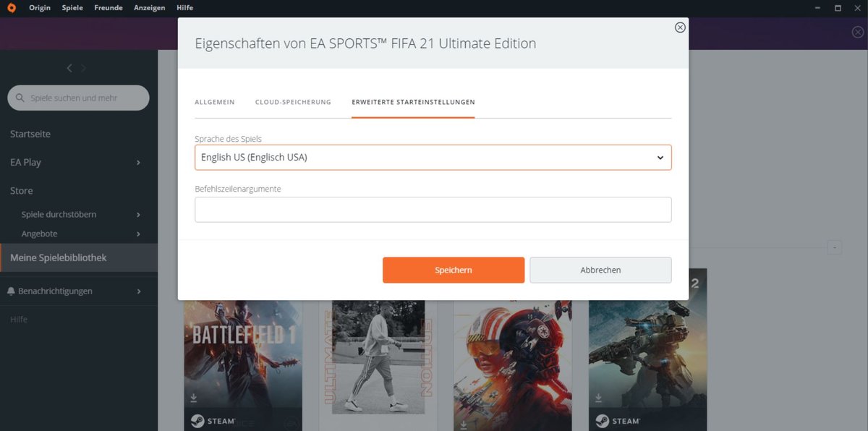Click download icon on Titanfall 2 tile
Screen dimensions: 868x431
click(599, 398)
